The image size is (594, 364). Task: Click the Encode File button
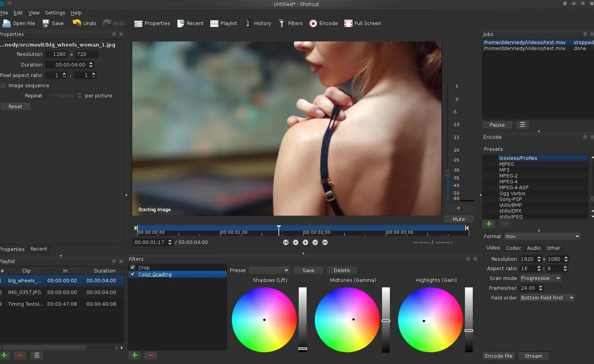tap(499, 356)
